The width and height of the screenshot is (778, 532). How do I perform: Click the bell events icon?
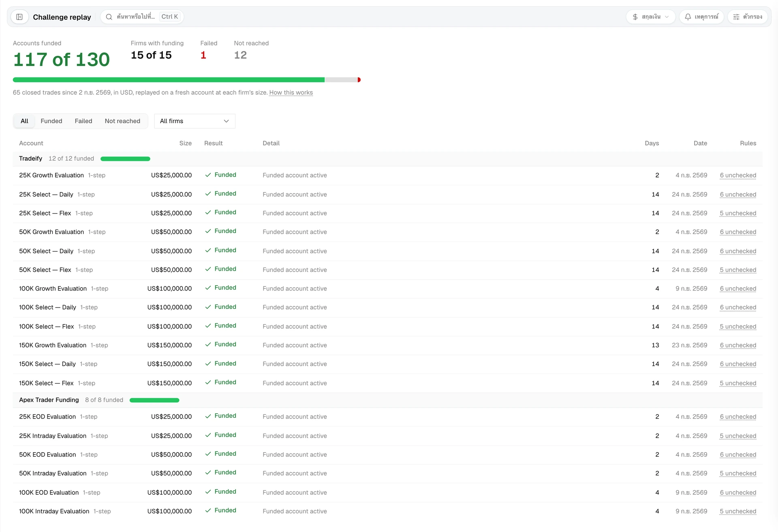pyautogui.click(x=688, y=17)
